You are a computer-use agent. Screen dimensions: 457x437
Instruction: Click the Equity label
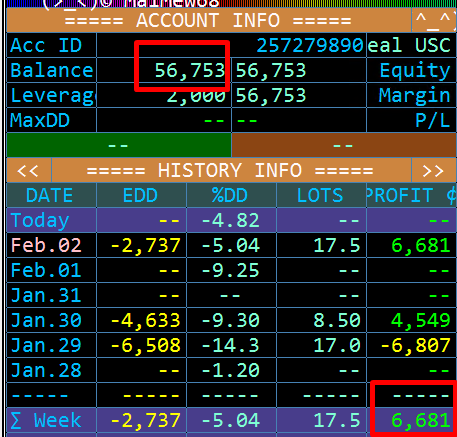click(x=415, y=71)
